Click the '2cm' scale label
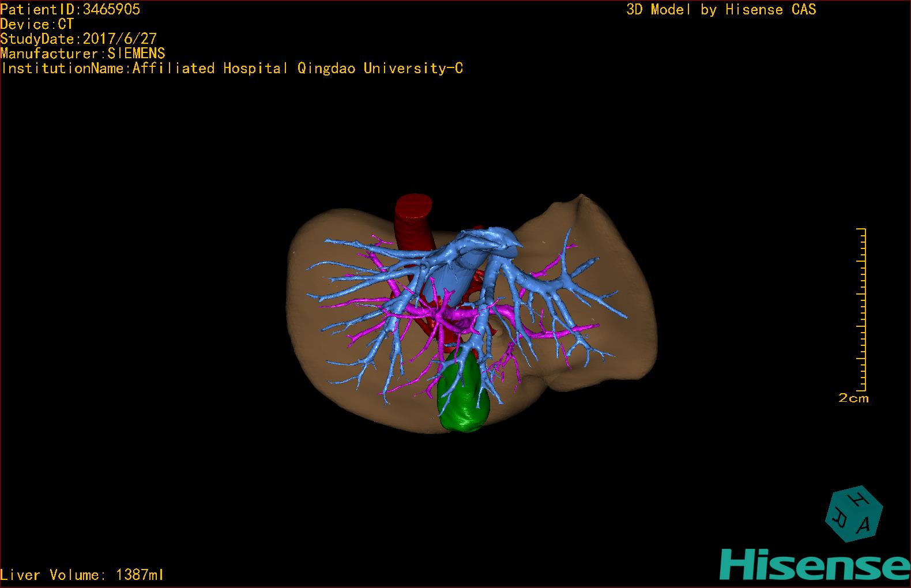 (853, 398)
